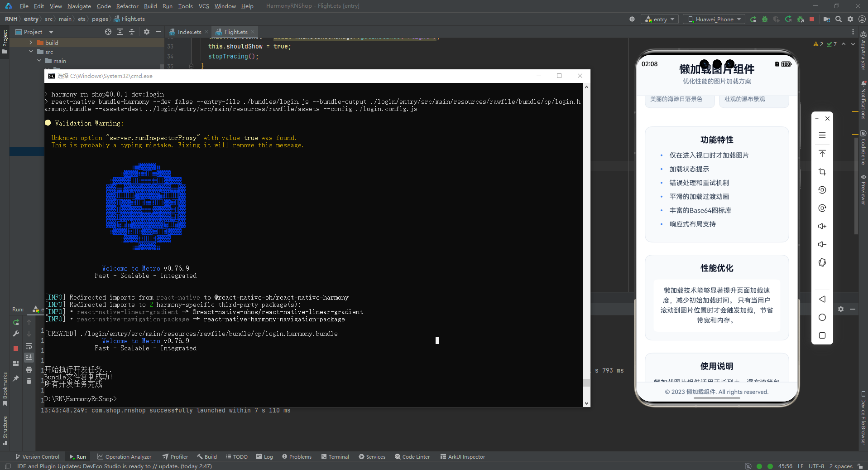Open run configuration wrench in Run panel
Viewport: 868px width, 470px height.
pyautogui.click(x=16, y=334)
